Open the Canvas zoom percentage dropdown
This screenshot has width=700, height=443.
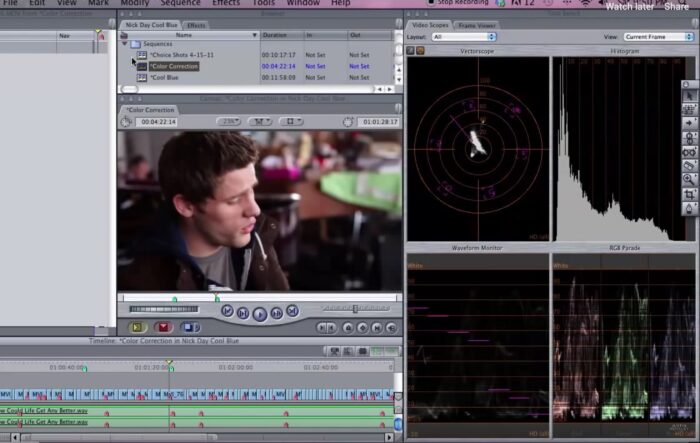tap(229, 121)
